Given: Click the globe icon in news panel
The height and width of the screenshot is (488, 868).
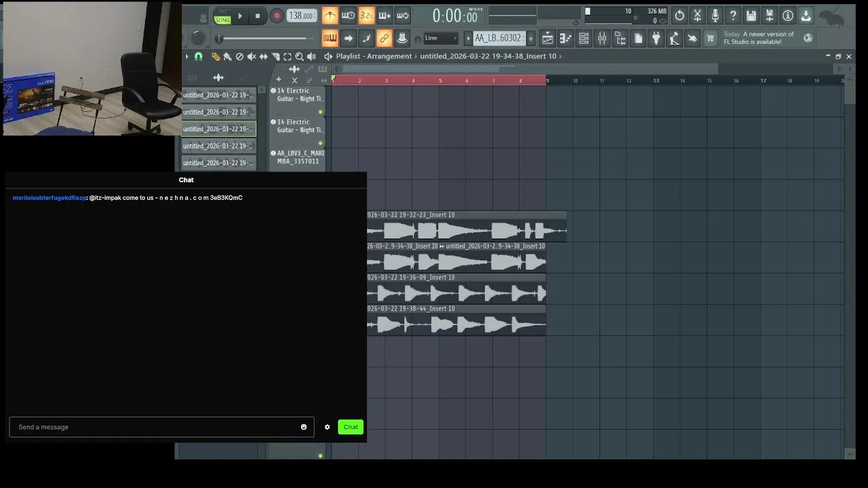Looking at the screenshot, I should (808, 38).
